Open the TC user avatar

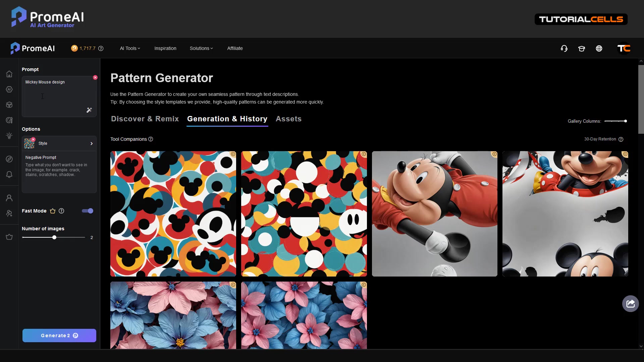click(x=624, y=49)
